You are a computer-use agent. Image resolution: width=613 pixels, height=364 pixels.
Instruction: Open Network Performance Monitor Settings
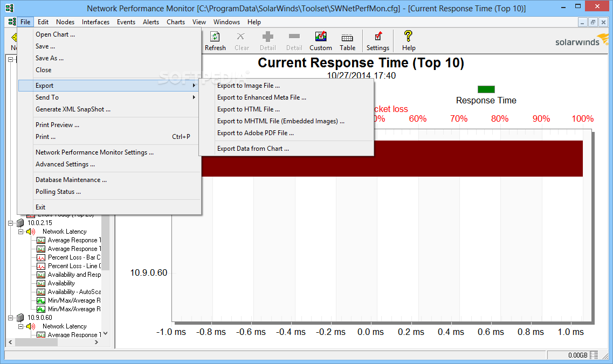109,152
